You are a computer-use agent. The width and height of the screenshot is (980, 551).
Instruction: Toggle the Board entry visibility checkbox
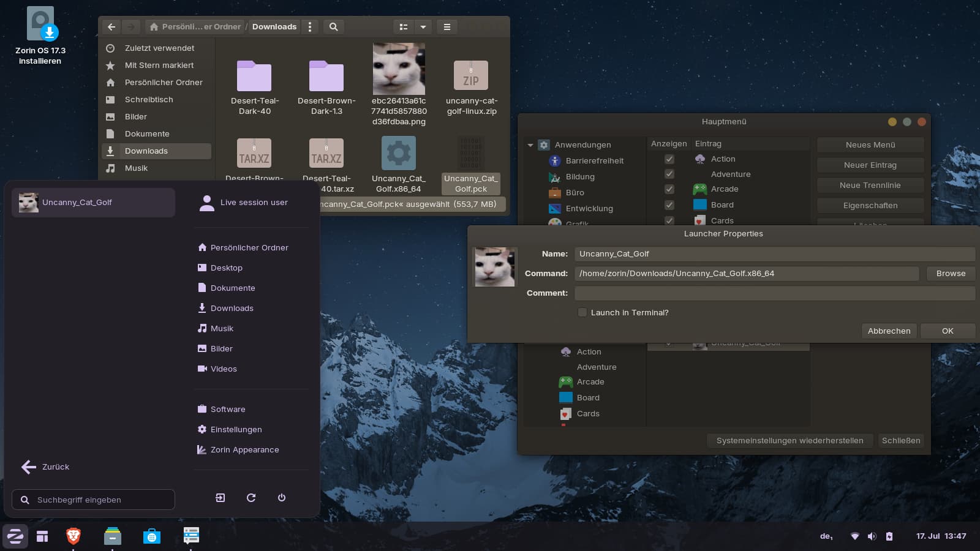[x=669, y=205]
